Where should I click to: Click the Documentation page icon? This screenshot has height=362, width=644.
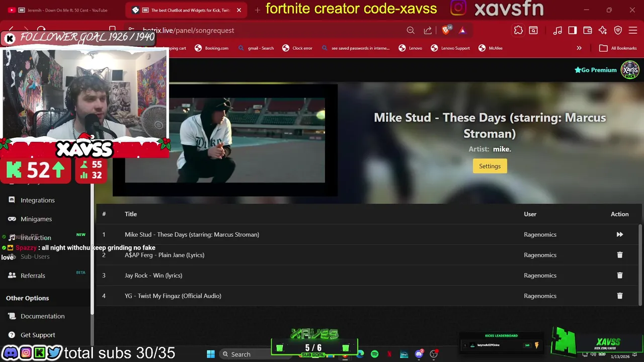point(12,316)
